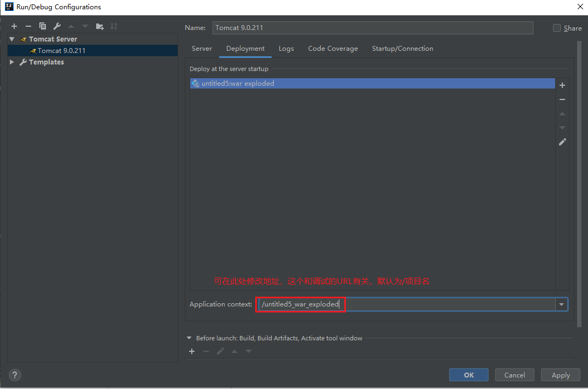Image resolution: width=588 pixels, height=389 pixels.
Task: Select the Deployment tab
Action: pos(245,49)
